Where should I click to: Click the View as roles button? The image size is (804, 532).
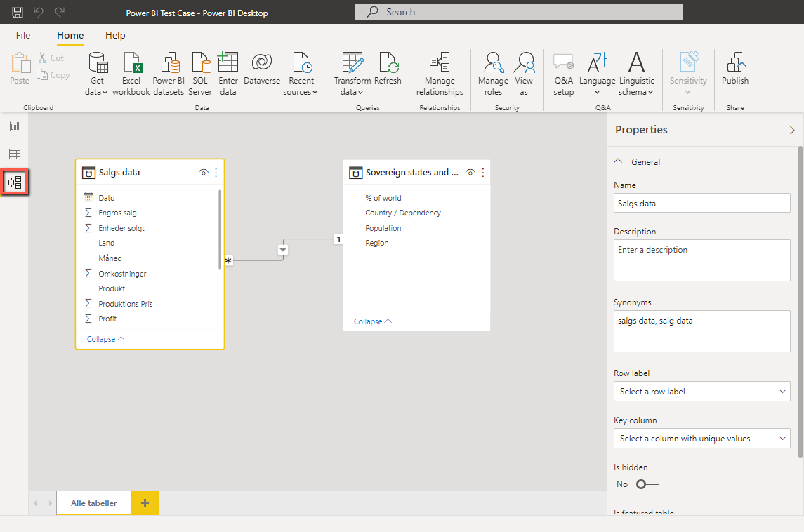pos(524,74)
